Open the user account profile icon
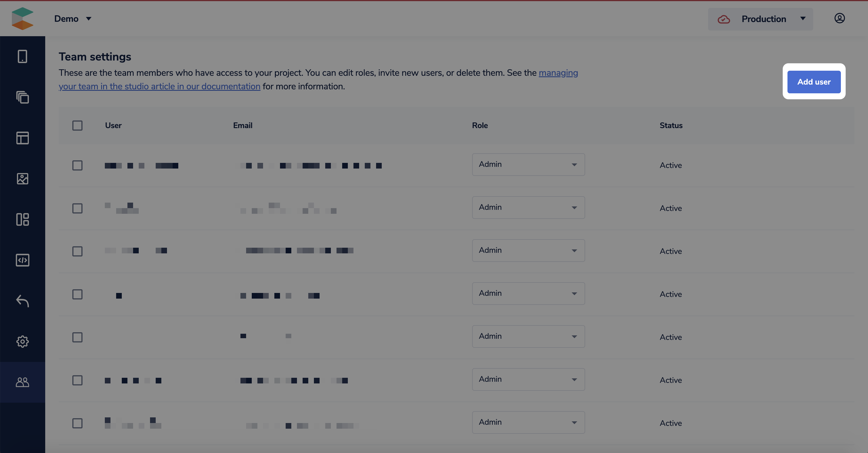Viewport: 868px width, 453px height. [x=839, y=18]
